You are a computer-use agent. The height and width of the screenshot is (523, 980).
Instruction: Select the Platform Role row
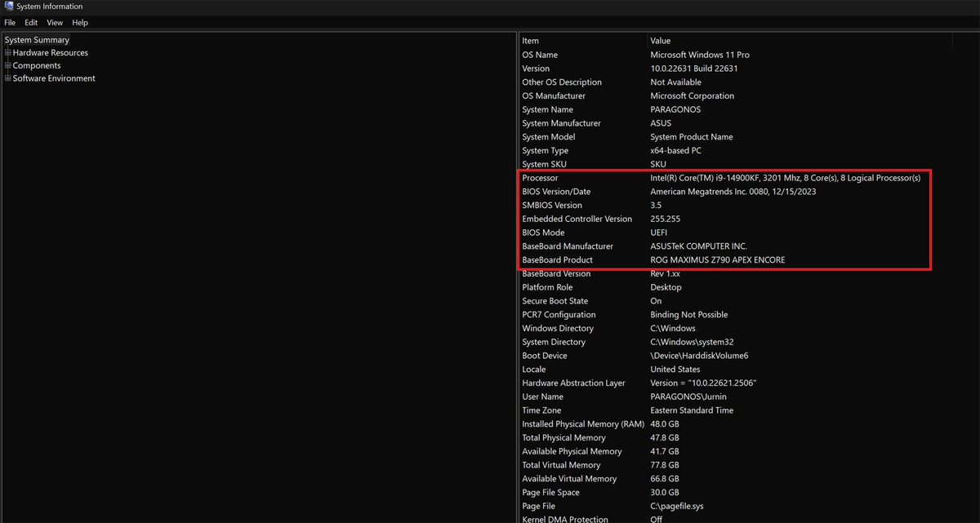point(547,287)
